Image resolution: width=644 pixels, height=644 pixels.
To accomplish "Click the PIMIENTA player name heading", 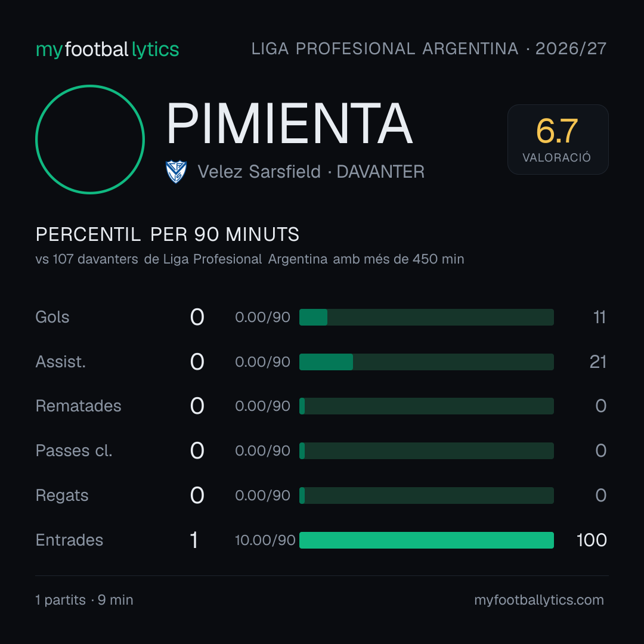I will (289, 123).
